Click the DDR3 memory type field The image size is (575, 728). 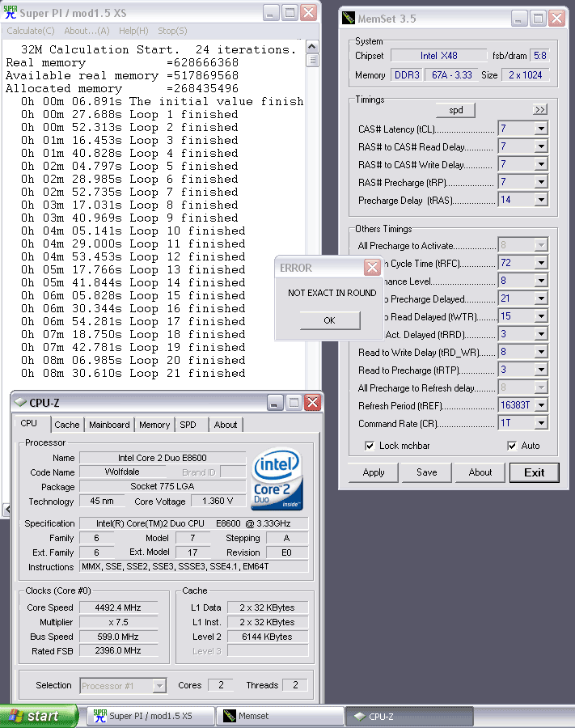407,74
